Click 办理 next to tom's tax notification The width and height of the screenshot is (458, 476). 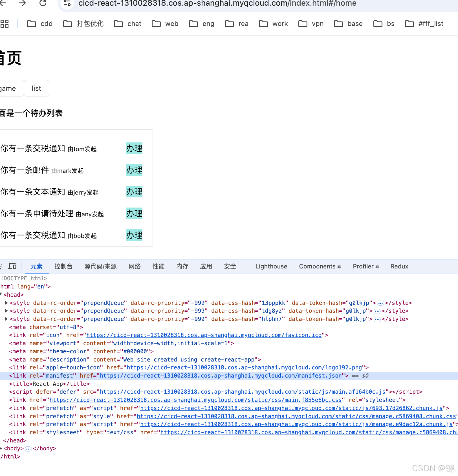click(134, 148)
